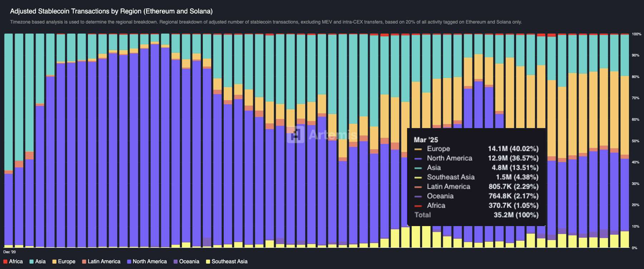Image resolution: width=644 pixels, height=269 pixels.
Task: Toggle the Oceania legend entry
Action: click(186, 261)
